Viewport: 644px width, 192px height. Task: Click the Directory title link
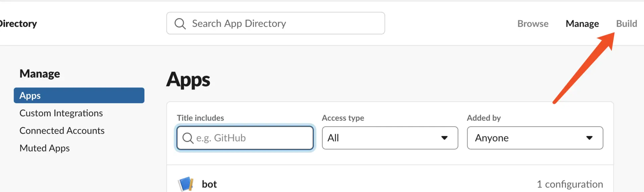[x=18, y=24]
